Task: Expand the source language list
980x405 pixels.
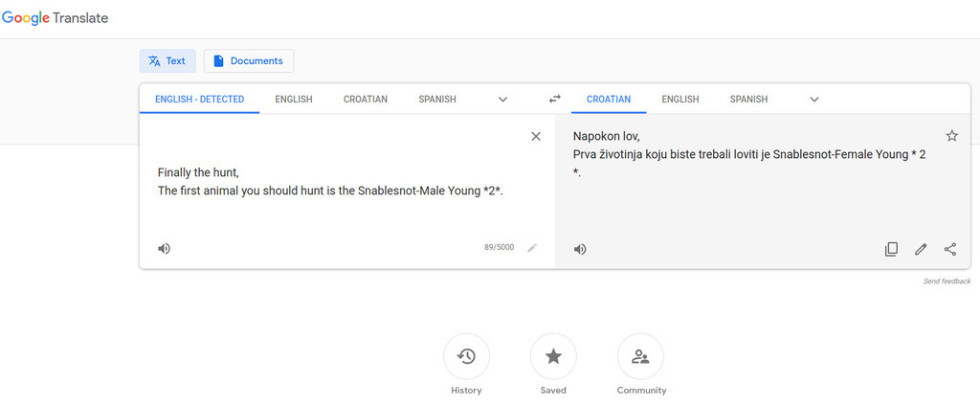Action: click(x=502, y=100)
